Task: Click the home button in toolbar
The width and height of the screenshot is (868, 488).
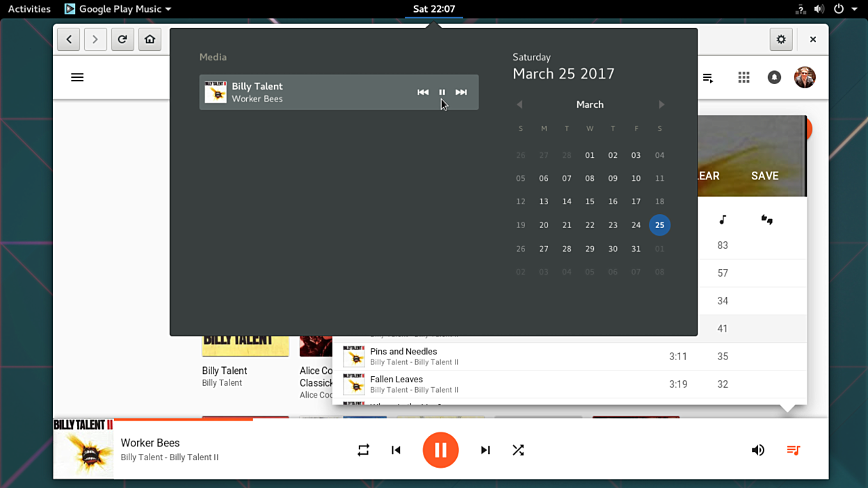Action: point(150,40)
